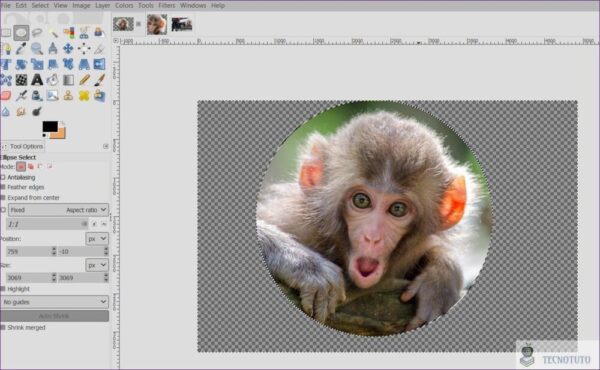Select the Heal tool

tap(84, 95)
